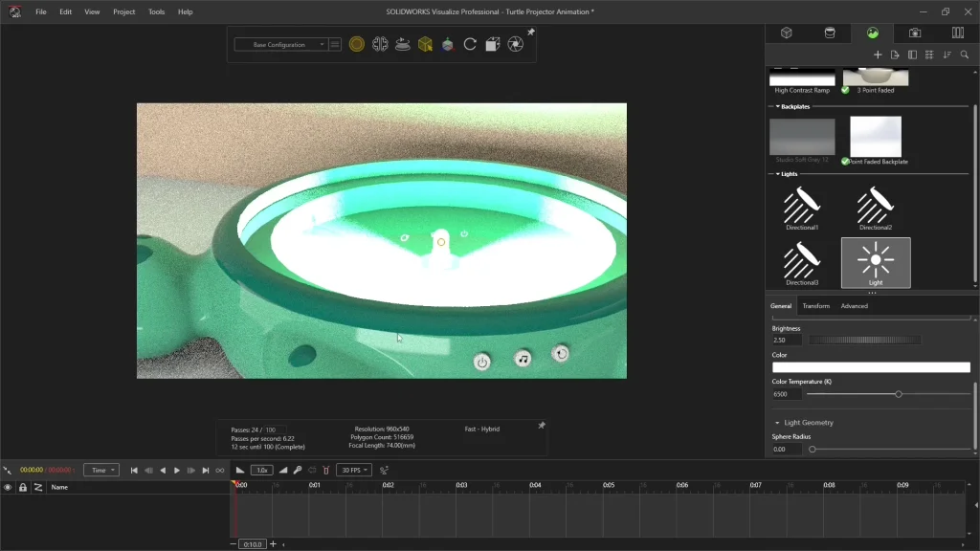Image resolution: width=980 pixels, height=551 pixels.
Task: Click the turntable icon in main toolbar
Action: click(x=403, y=44)
